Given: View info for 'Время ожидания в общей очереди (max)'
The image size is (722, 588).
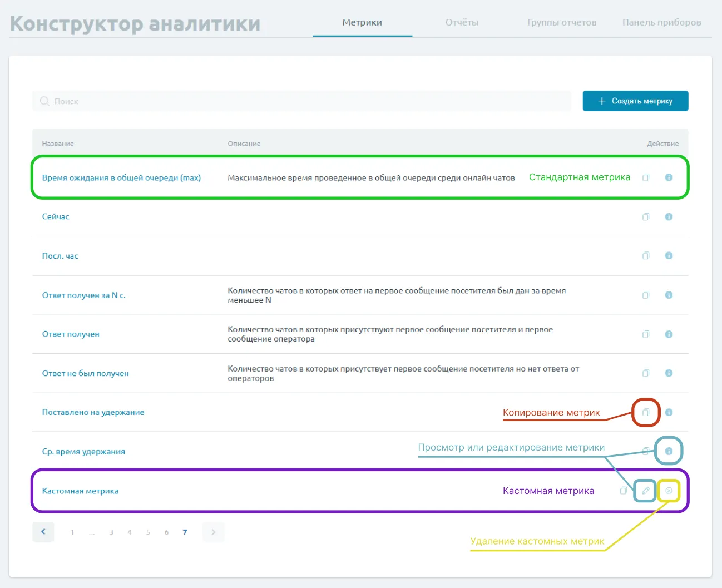Looking at the screenshot, I should click(669, 177).
